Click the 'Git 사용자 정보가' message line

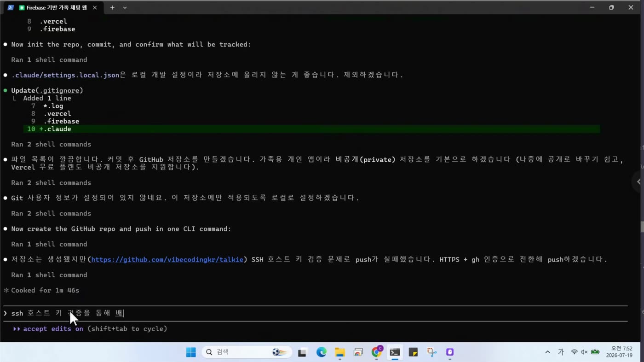pyautogui.click(x=184, y=198)
